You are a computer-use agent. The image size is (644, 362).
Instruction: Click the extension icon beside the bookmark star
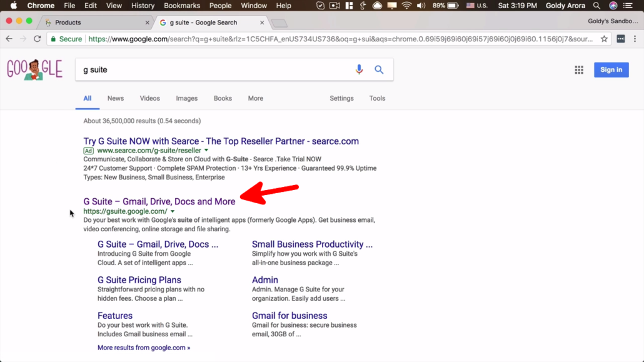[x=621, y=39]
